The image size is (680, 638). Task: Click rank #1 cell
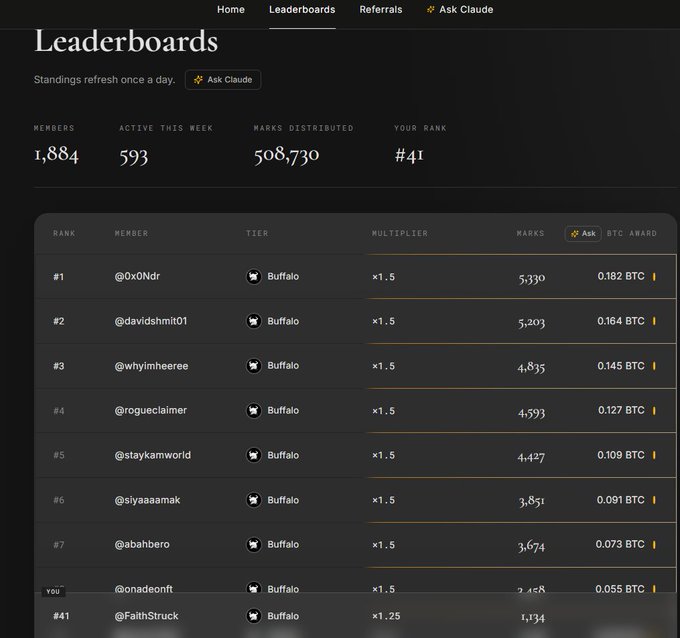(59, 277)
